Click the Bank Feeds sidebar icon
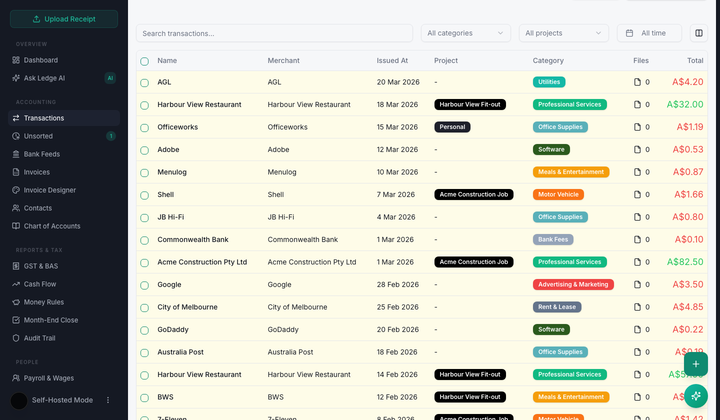720x420 pixels. click(16, 154)
